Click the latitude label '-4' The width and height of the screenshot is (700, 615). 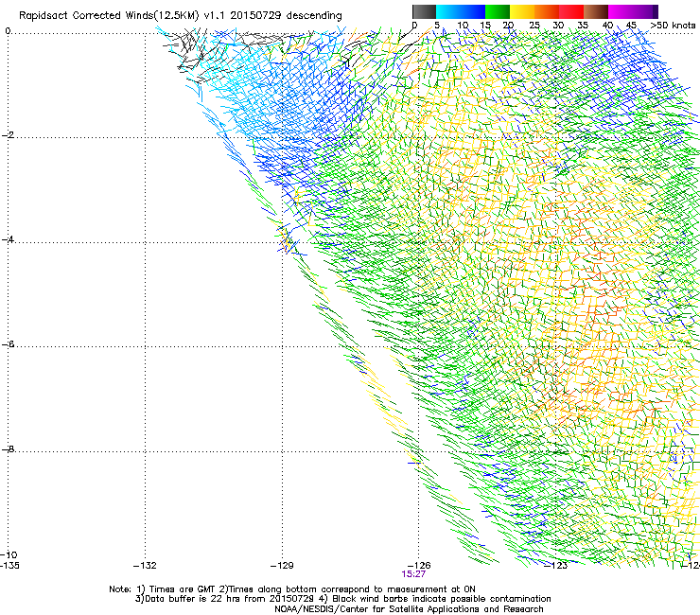click(x=8, y=239)
